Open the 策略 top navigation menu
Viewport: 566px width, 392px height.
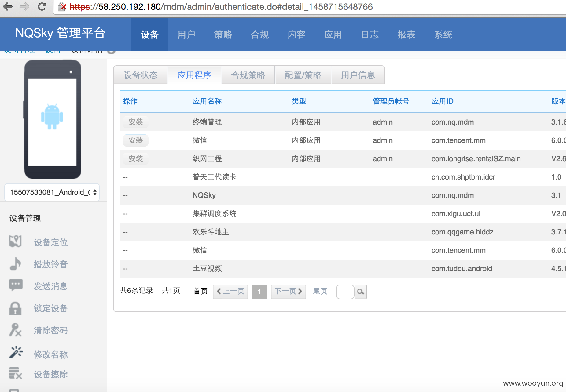(x=223, y=34)
